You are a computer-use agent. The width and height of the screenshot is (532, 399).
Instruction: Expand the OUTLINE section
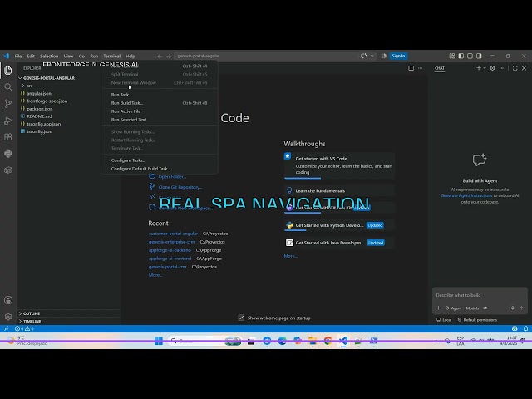click(32, 313)
